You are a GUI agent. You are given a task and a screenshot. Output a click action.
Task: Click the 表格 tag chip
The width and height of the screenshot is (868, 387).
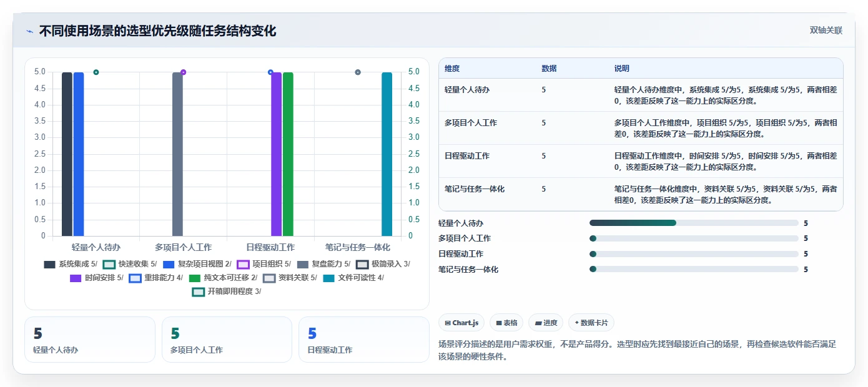click(506, 323)
